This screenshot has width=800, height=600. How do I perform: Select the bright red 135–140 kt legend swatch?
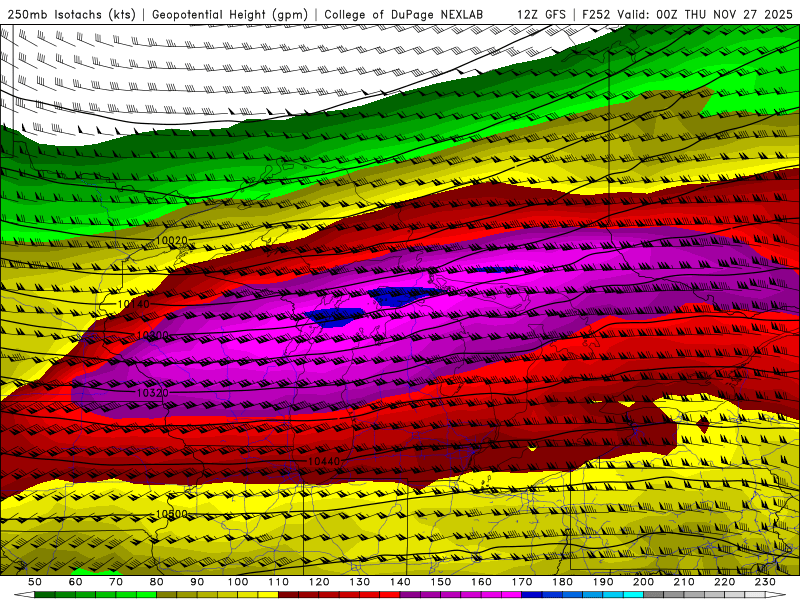click(390, 595)
